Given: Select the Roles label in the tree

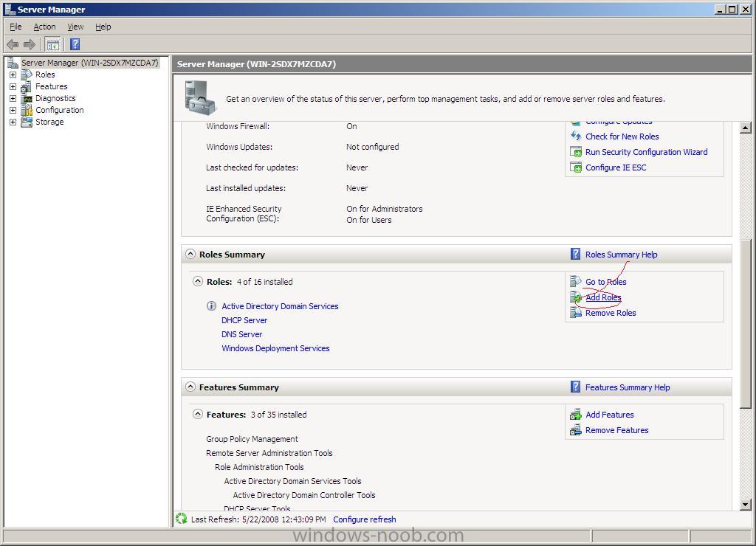Looking at the screenshot, I should pos(45,75).
